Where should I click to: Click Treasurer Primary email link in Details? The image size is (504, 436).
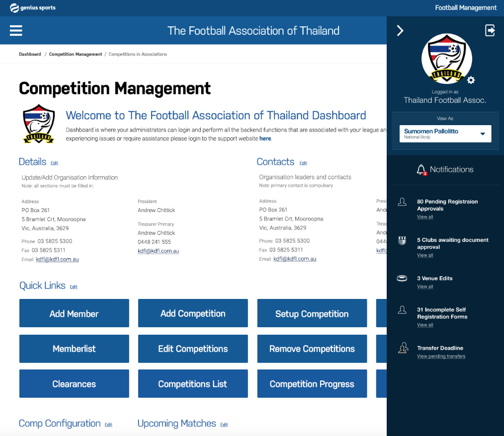pyautogui.click(x=158, y=251)
